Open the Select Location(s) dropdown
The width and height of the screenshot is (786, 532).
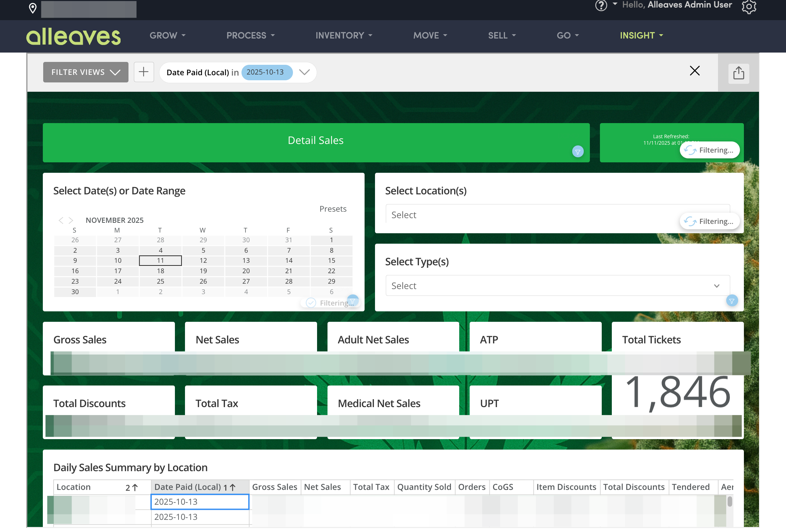tap(557, 215)
